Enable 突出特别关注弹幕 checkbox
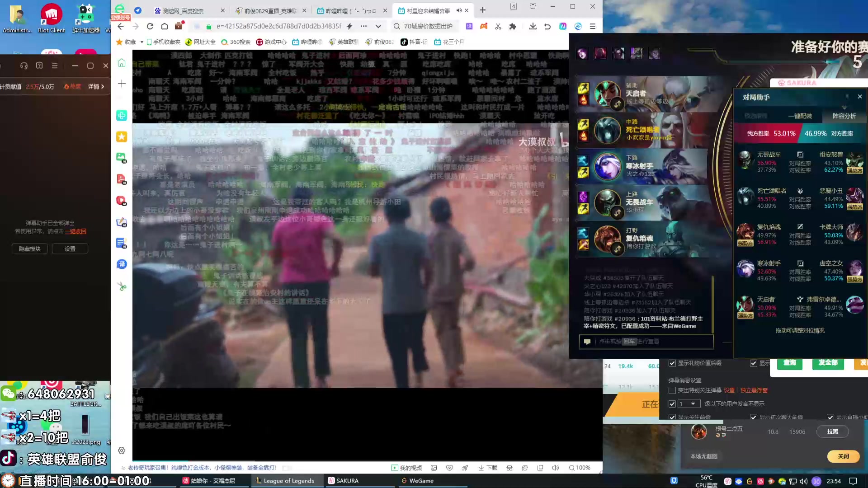 point(672,390)
